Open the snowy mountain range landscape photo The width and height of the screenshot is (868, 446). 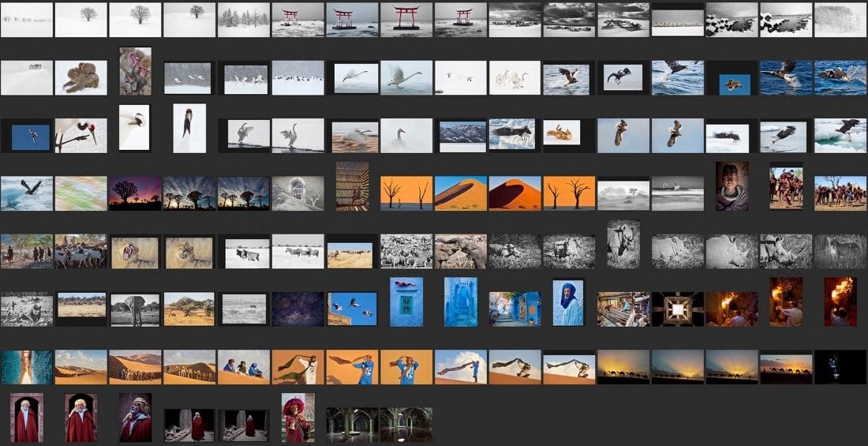(461, 136)
